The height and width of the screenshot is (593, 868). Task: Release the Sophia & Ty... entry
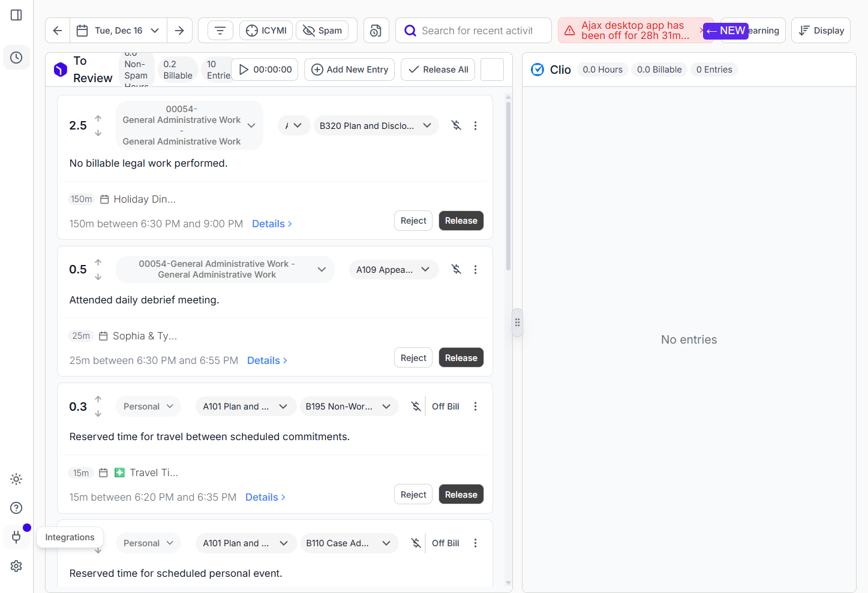[x=461, y=358]
